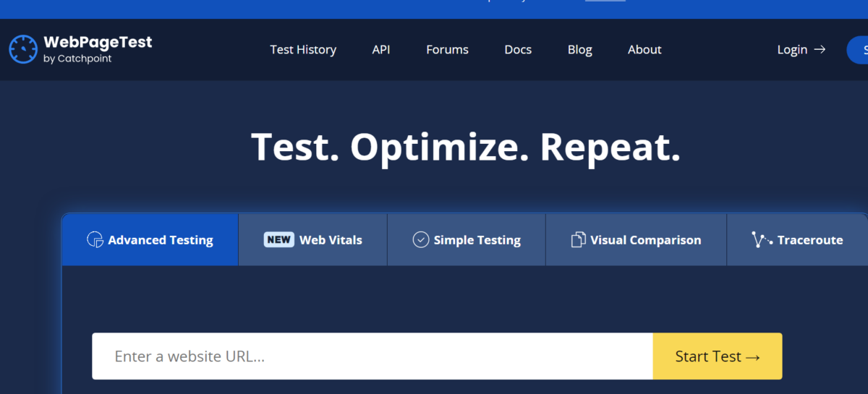Click the NEW badge on Web Vitals
Image resolution: width=868 pixels, height=394 pixels.
pos(278,240)
